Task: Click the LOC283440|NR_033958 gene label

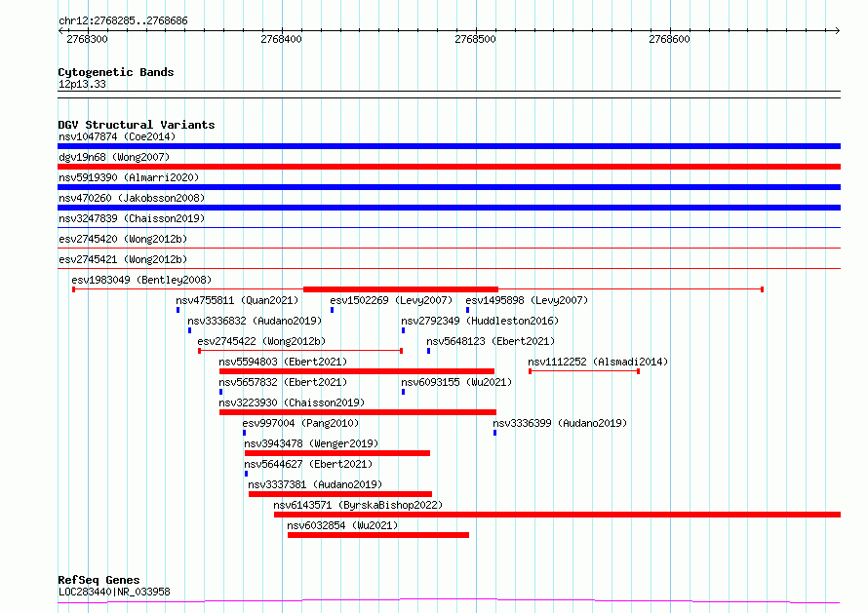Action: click(114, 592)
